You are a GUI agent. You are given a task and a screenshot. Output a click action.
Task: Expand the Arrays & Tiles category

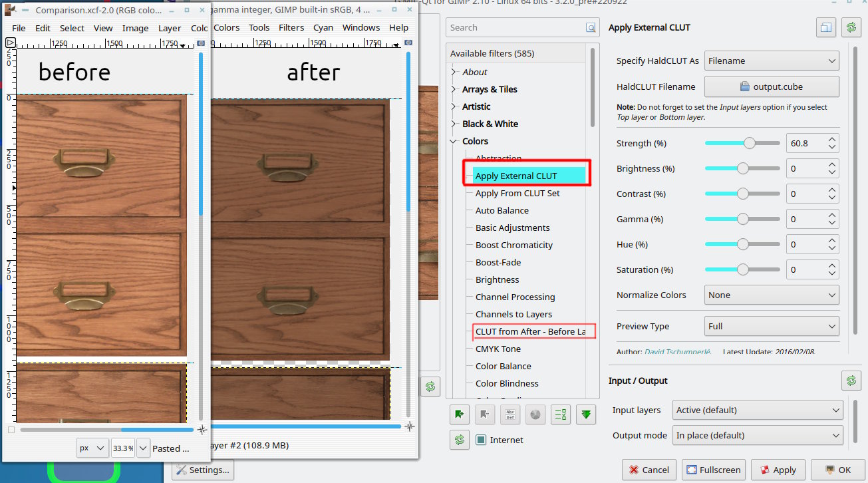coord(454,89)
